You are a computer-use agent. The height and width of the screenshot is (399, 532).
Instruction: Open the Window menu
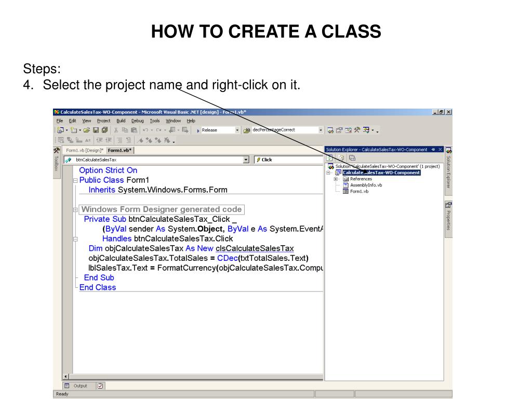pos(173,121)
